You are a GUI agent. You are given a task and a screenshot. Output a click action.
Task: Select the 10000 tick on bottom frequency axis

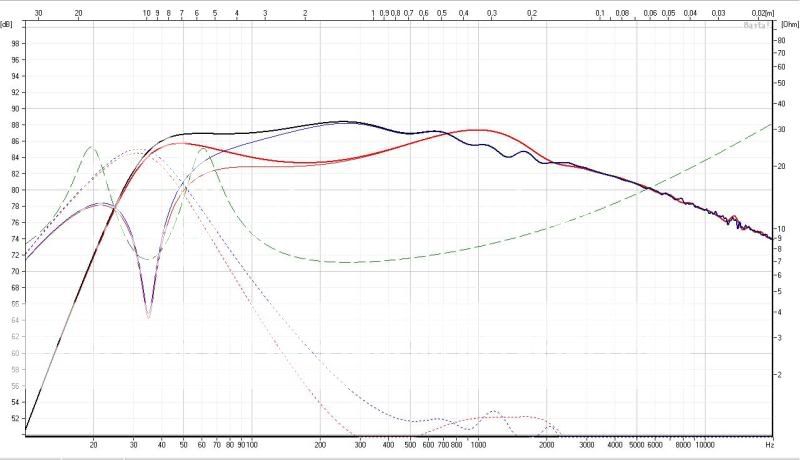(705, 443)
